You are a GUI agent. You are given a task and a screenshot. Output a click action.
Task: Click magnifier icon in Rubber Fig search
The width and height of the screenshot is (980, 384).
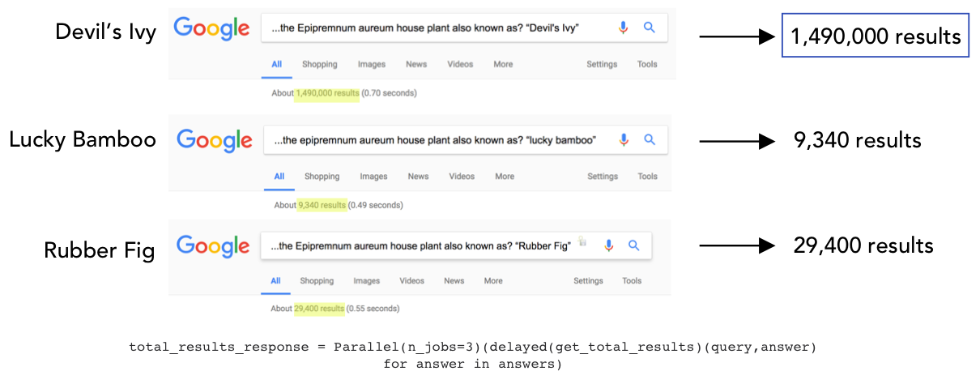[x=634, y=245]
